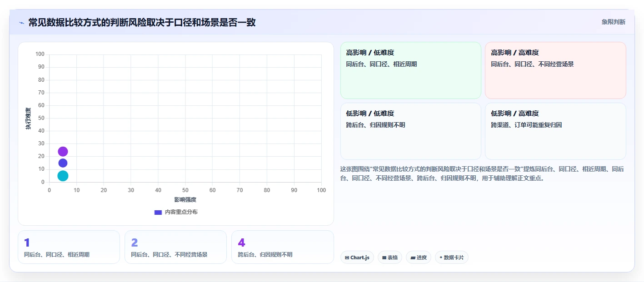Select the 低影响 / 低难度 quadrant card
This screenshot has width=644, height=282.
point(410,131)
